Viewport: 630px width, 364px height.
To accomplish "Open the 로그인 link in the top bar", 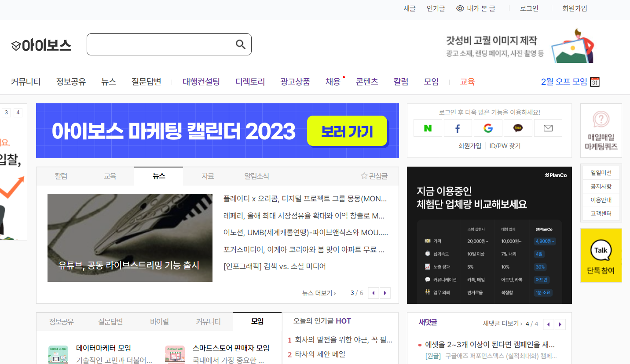I will point(529,8).
